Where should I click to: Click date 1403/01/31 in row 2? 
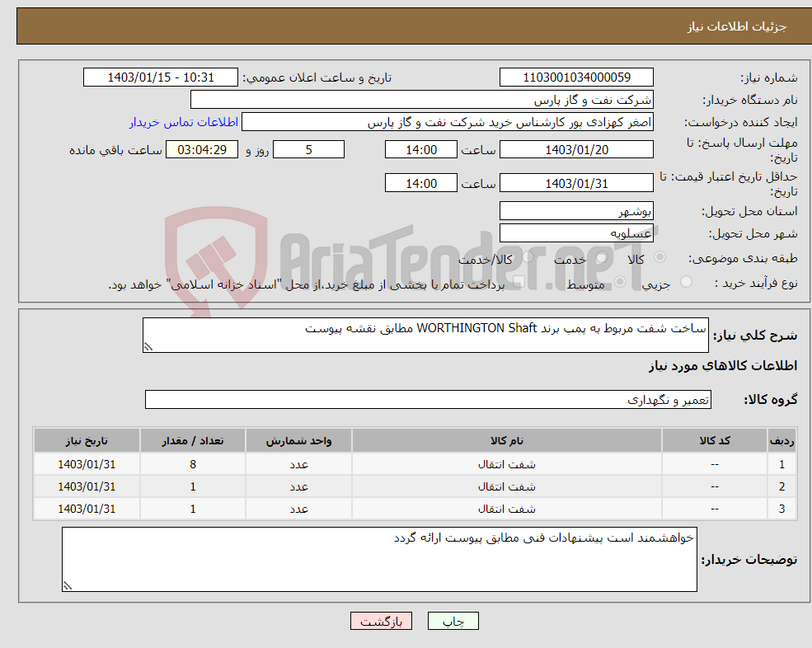click(x=87, y=486)
